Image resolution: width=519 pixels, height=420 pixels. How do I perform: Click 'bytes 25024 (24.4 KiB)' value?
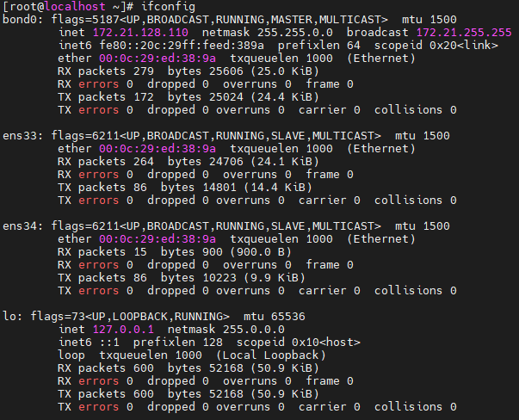pos(244,97)
